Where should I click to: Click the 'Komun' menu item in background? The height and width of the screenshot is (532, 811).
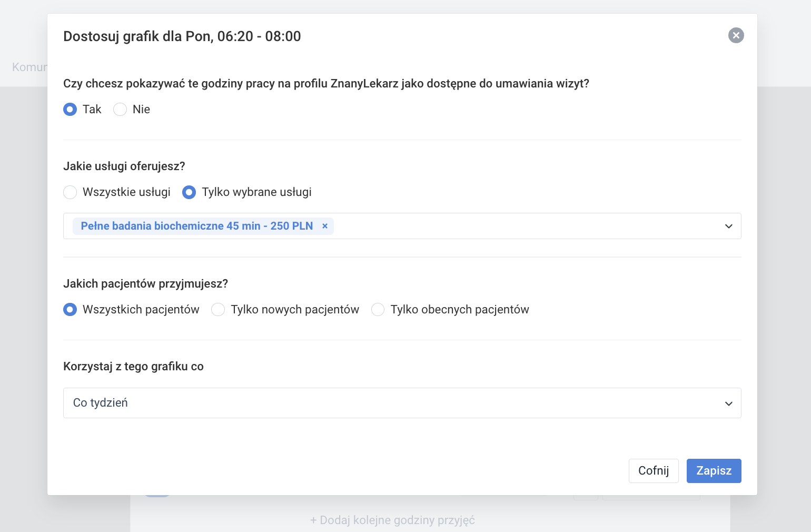[x=29, y=67]
